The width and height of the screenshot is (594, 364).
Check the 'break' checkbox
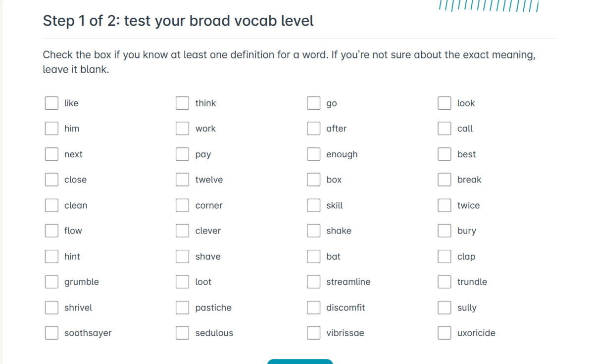445,180
